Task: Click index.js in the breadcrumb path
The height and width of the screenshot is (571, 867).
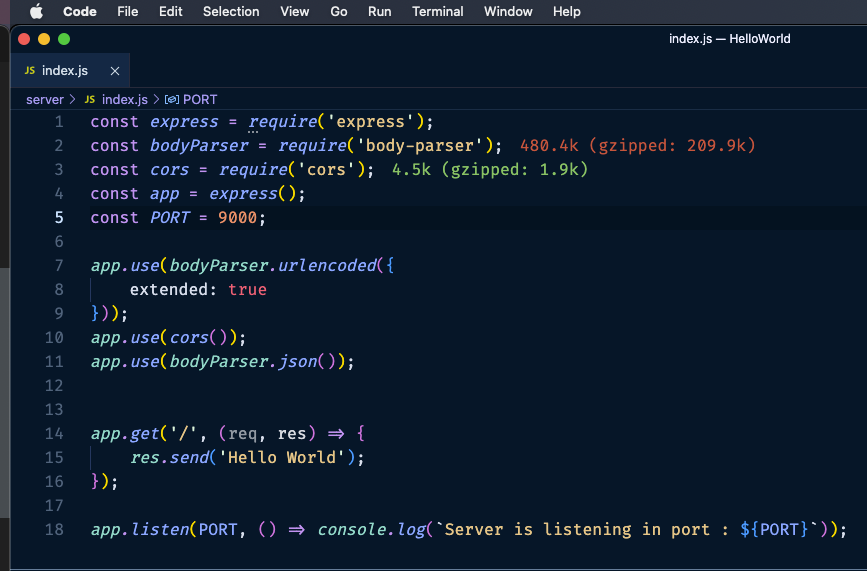Action: click(125, 99)
